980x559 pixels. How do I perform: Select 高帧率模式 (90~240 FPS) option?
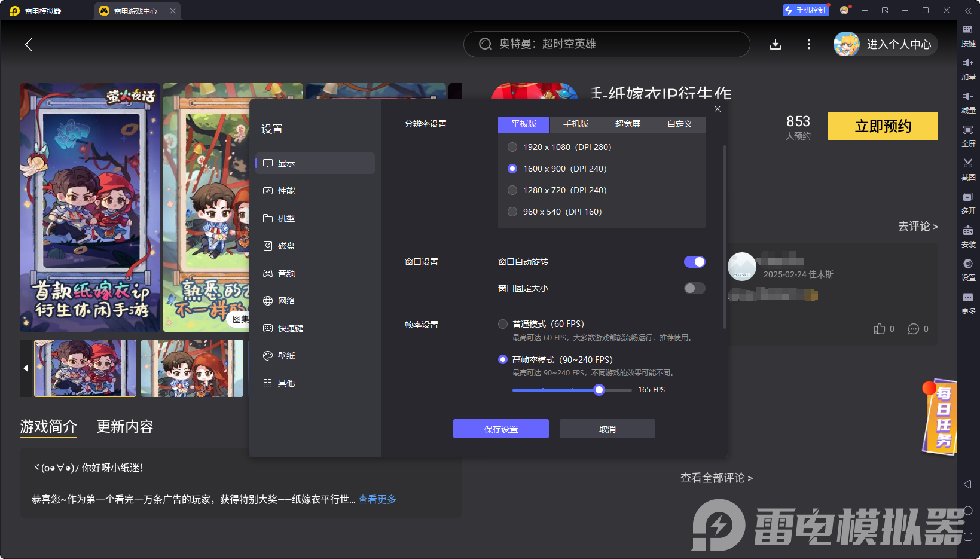pos(503,359)
